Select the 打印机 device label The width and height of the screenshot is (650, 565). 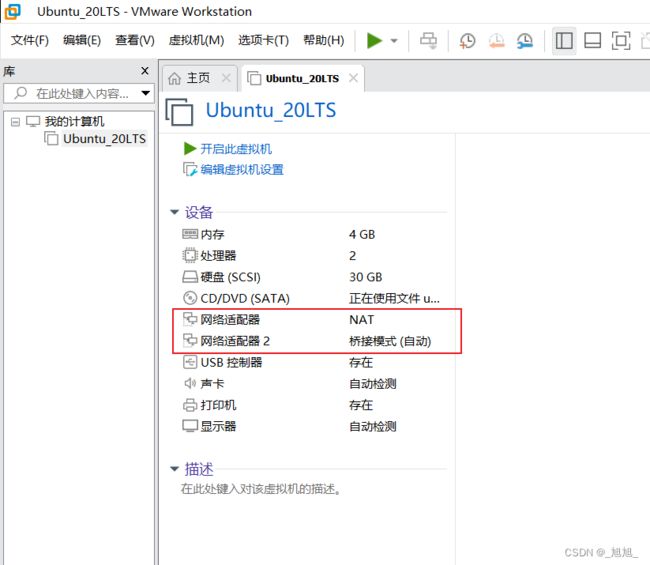(x=218, y=405)
